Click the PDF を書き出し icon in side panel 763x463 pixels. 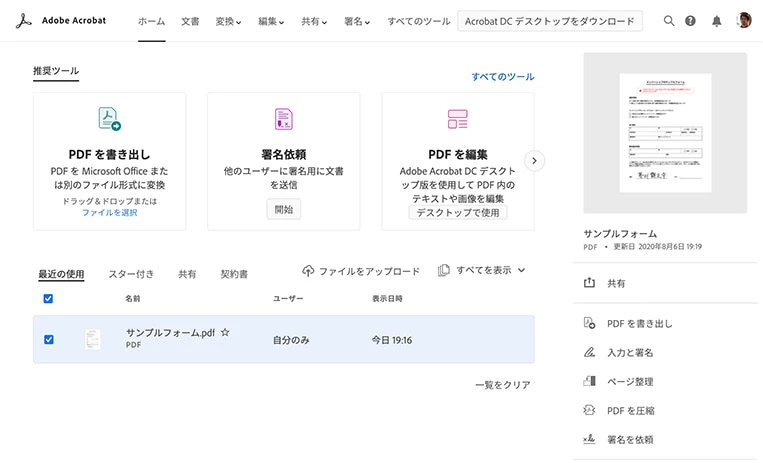[x=589, y=323]
